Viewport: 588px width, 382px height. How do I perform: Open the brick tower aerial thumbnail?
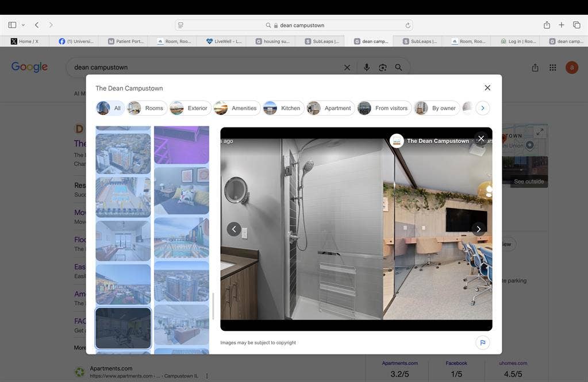tap(182, 281)
